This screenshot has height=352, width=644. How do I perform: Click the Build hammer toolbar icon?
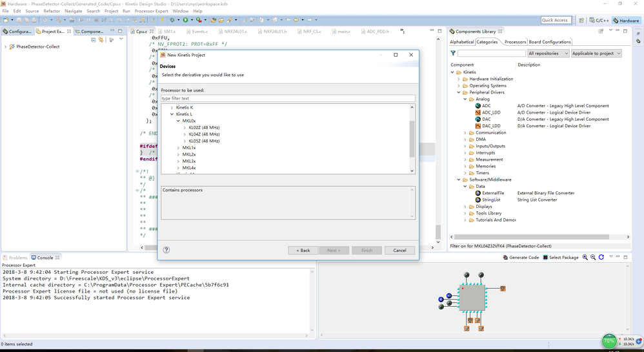click(58, 20)
